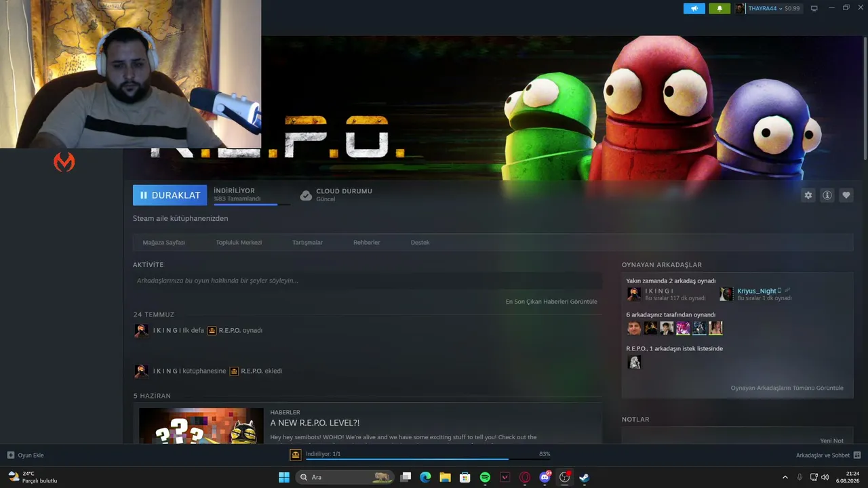Open Discord from the taskbar

545,477
